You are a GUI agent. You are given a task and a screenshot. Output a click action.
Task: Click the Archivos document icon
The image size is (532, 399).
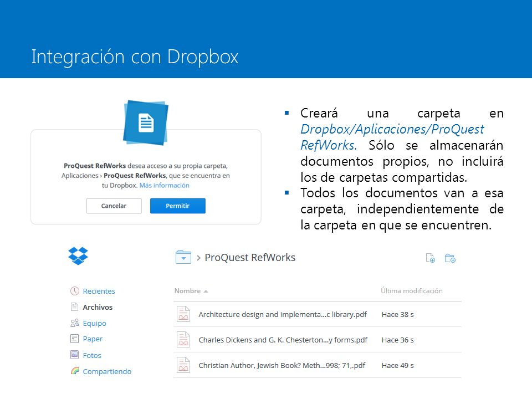pyautogui.click(x=74, y=307)
